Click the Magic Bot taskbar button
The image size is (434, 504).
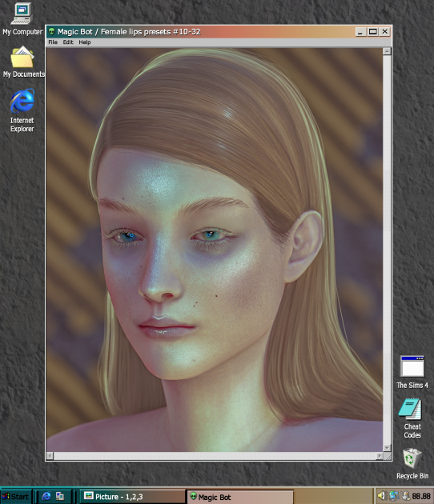pos(240,497)
